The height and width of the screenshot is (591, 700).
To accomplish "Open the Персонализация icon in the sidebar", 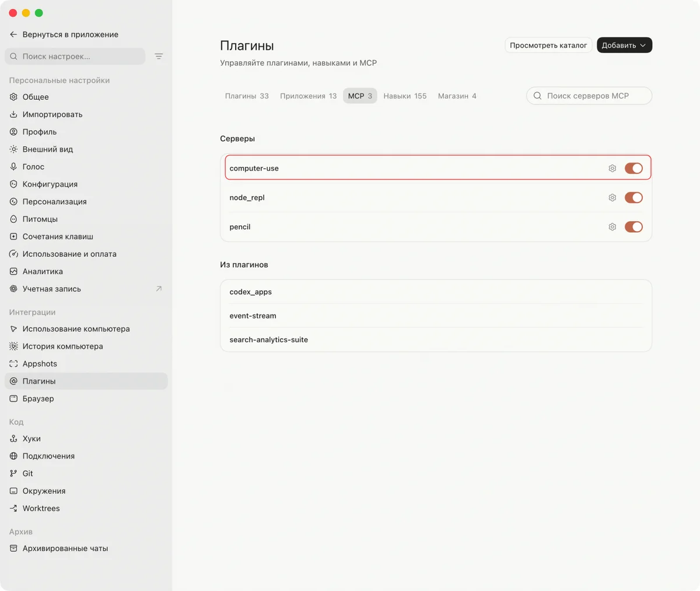I will pyautogui.click(x=13, y=202).
